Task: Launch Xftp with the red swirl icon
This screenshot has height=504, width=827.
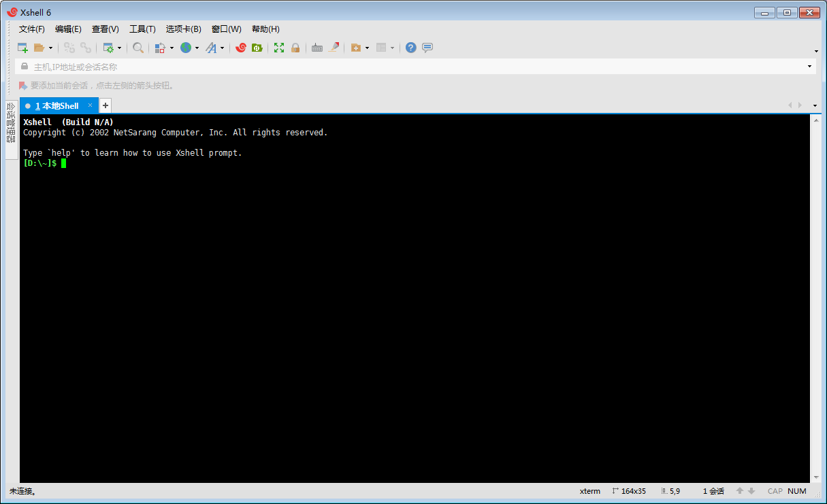Action: pyautogui.click(x=240, y=48)
